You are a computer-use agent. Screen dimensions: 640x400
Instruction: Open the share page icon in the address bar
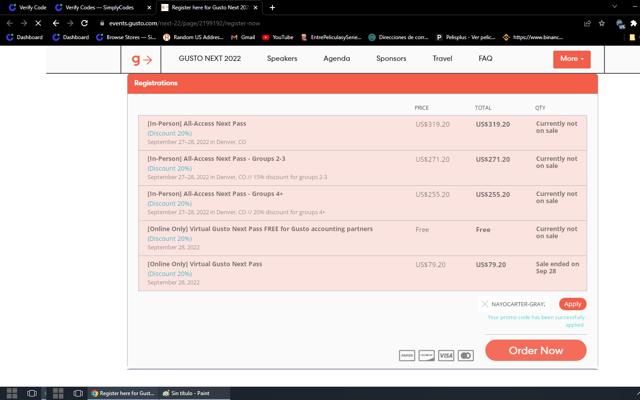tap(587, 23)
